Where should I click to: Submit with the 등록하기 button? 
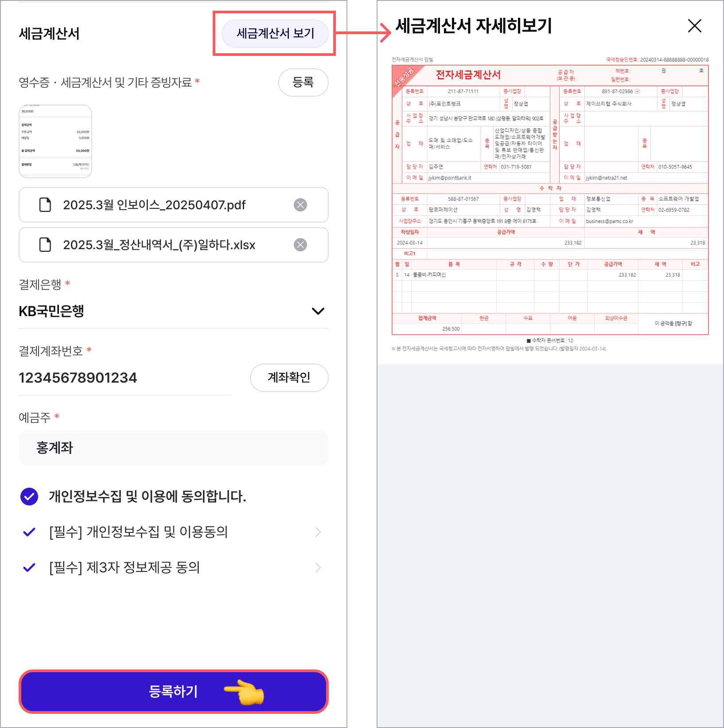[x=173, y=692]
